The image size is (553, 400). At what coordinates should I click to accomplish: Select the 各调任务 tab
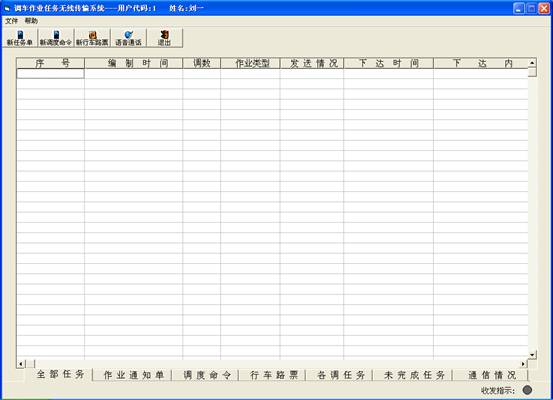[x=341, y=375]
